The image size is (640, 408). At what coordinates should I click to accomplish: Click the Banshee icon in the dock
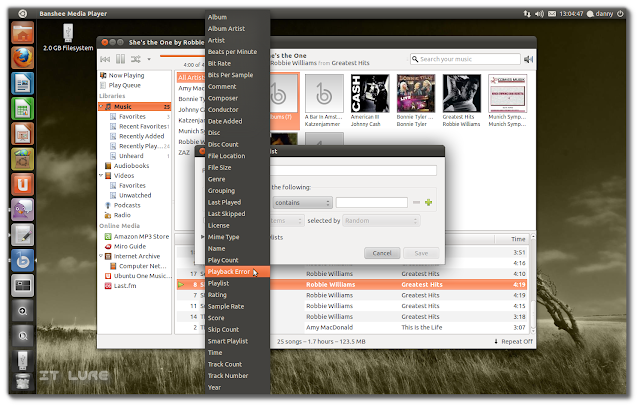point(22,260)
